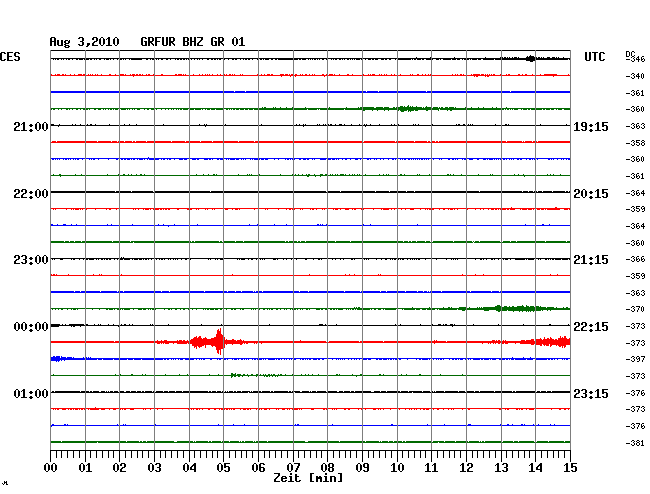Click the '07' minute tick label
The height and width of the screenshot is (494, 650).
[293, 468]
